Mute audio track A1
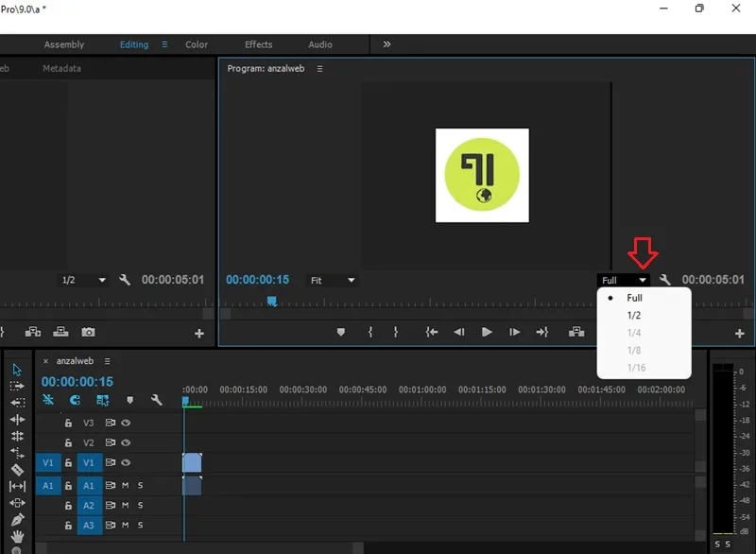This screenshot has width=756, height=554. 126,485
